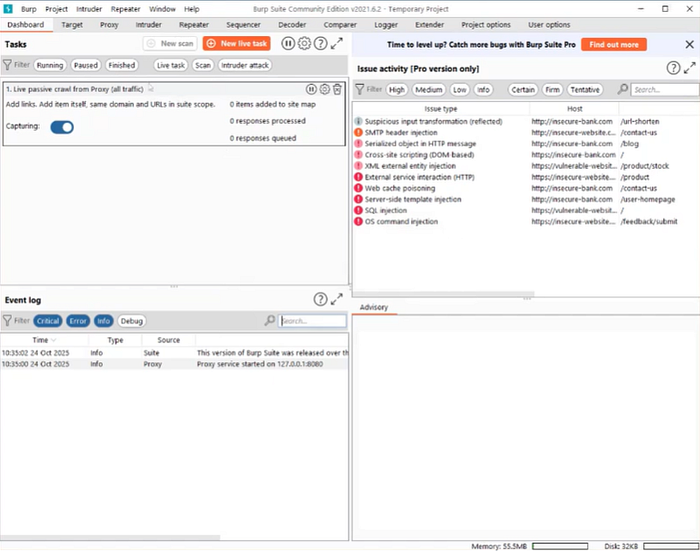Click the Source column header in Event log
Screen dimensions: 700x551
[169, 340]
